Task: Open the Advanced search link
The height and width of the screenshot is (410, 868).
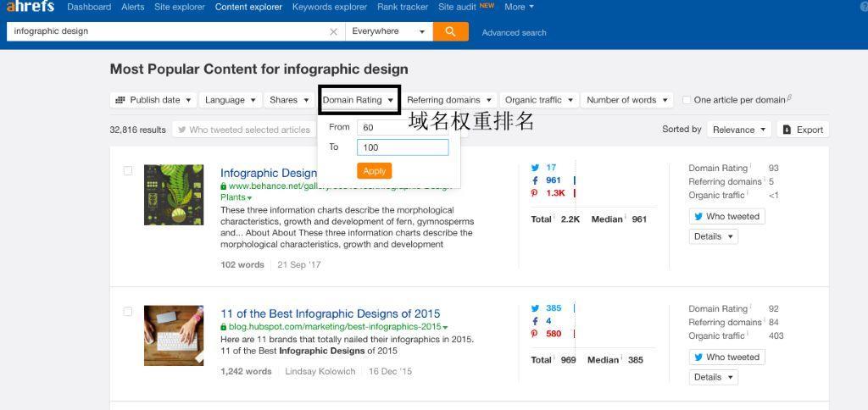Action: coord(514,33)
